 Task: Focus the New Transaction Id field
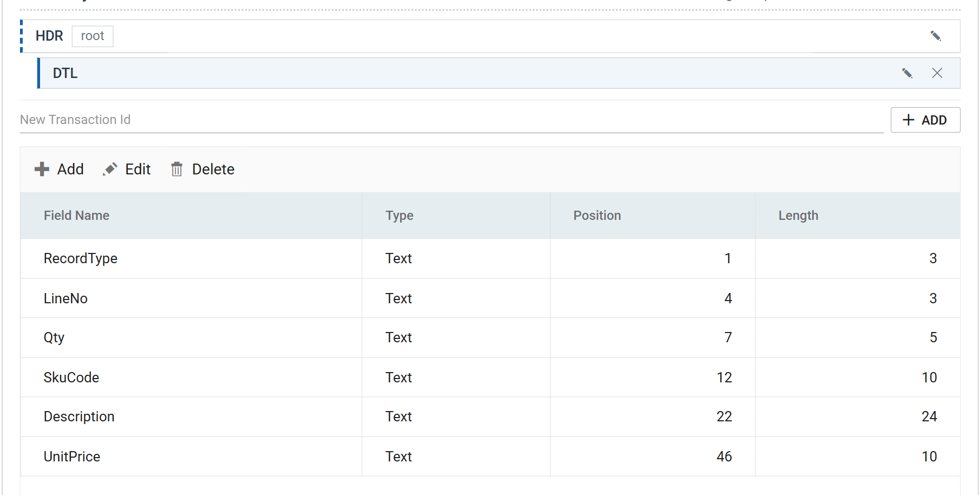(452, 120)
